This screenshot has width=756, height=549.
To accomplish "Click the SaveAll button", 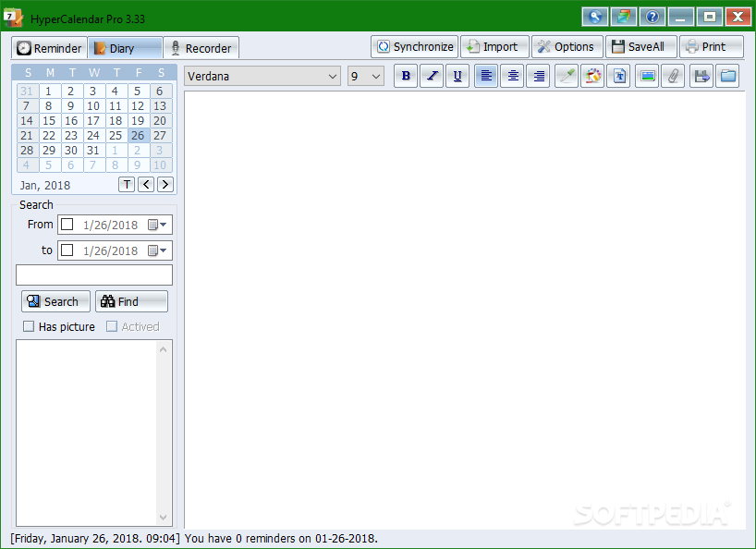I will coord(641,47).
